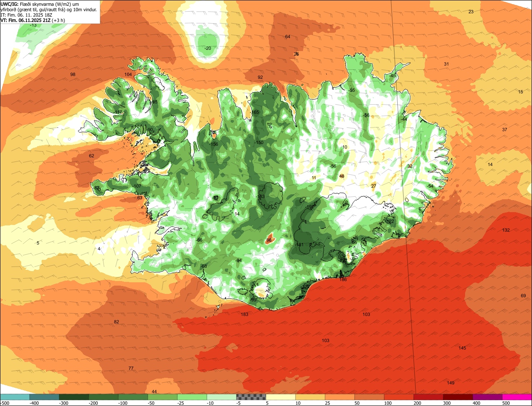
Task: Click the flux value 37 east of Iceland
Action: pos(505,130)
